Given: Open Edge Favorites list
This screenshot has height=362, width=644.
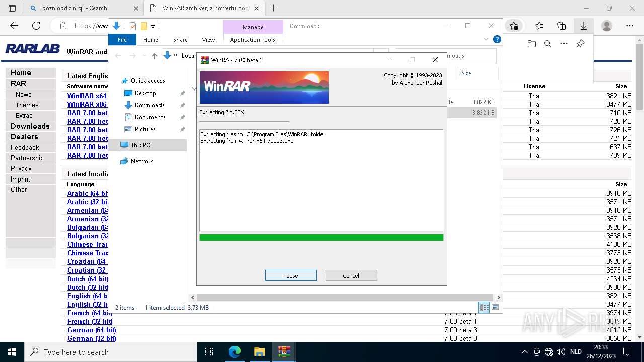Looking at the screenshot, I should tap(539, 26).
